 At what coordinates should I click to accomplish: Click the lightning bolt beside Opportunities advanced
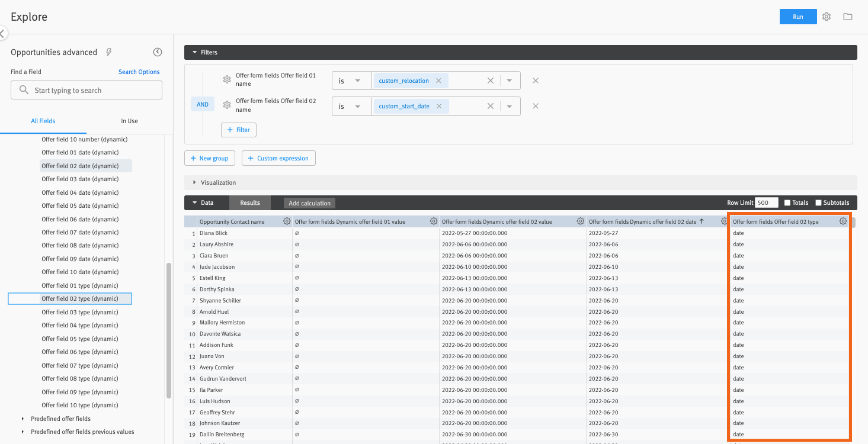109,52
